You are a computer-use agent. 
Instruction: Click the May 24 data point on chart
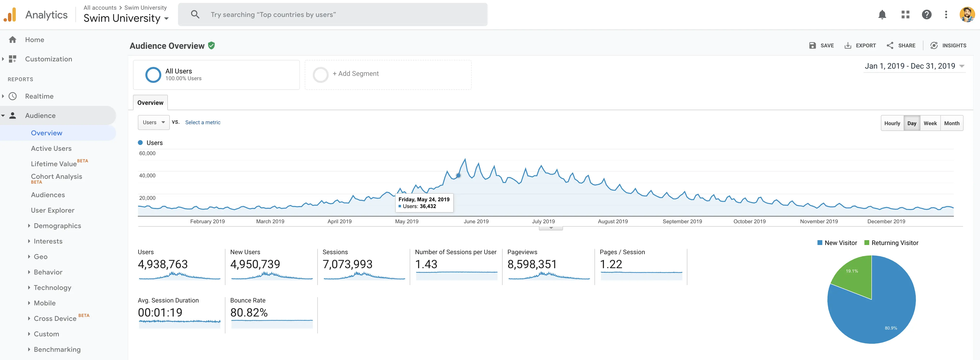(x=458, y=175)
